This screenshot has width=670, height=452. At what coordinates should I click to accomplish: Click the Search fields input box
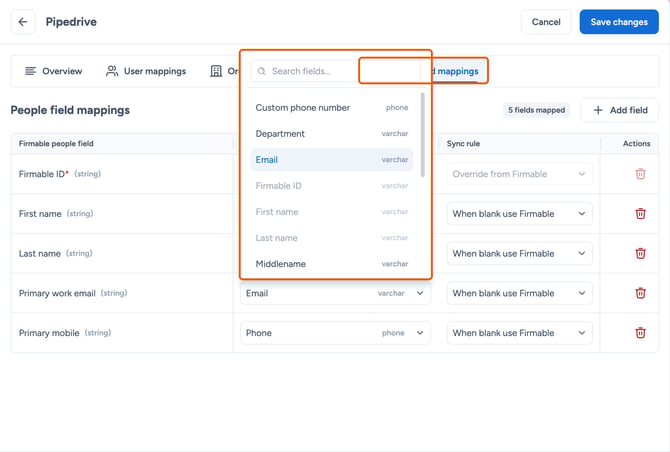335,71
